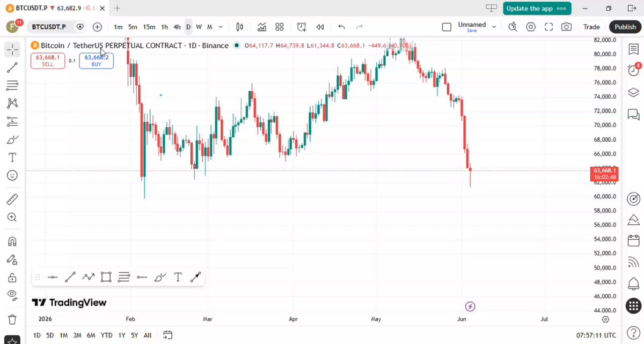Screen dimensions: 644x344
Task: Open the emoji icons tool
Action: [12, 175]
